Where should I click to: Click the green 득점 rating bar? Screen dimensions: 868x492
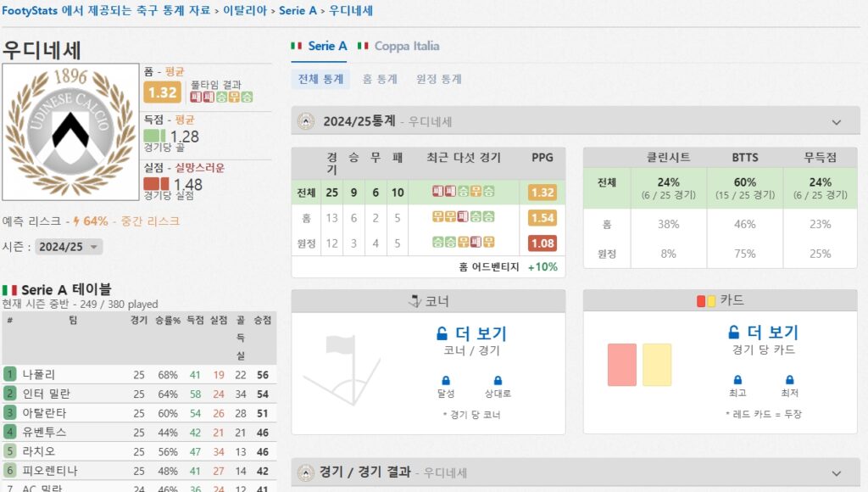[x=154, y=136]
